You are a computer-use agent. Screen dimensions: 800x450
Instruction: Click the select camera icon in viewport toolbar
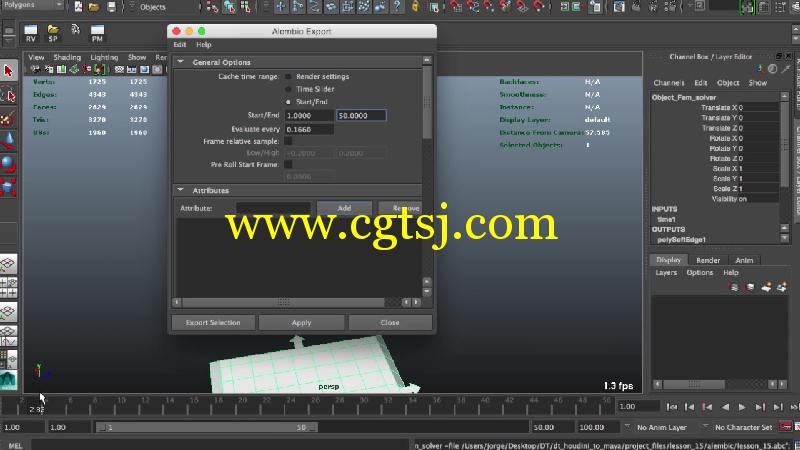coord(35,69)
